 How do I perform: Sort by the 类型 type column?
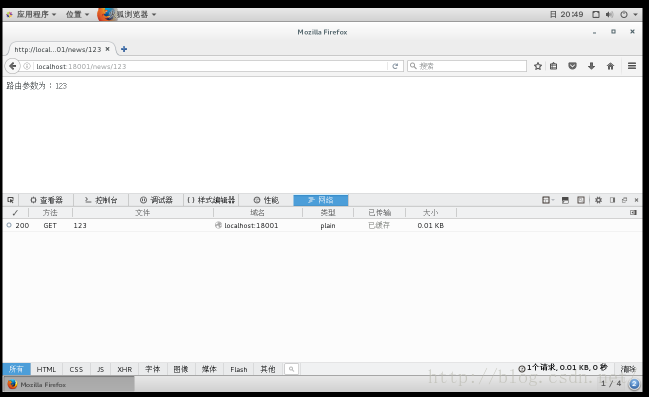pos(328,212)
